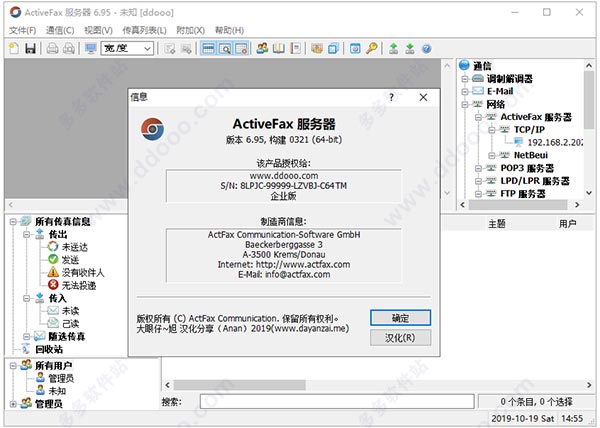Collapse the 所有用户 tree node
600x428 pixels.
point(13,366)
